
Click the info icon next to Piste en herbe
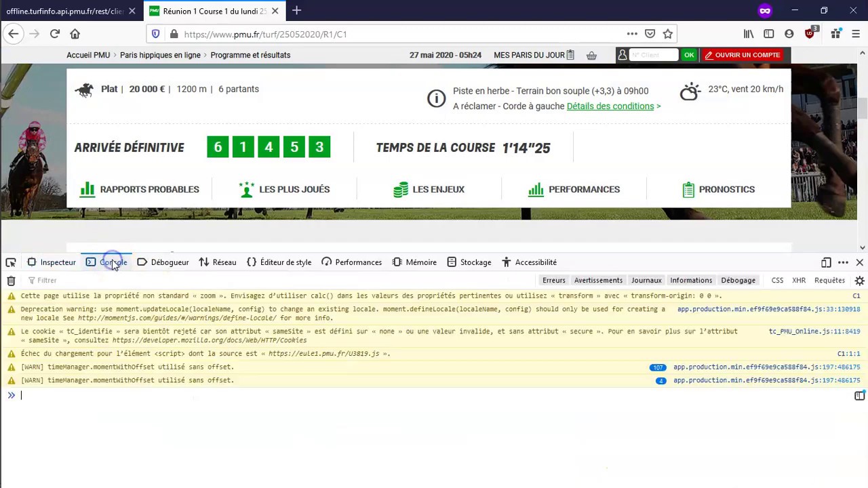(436, 98)
